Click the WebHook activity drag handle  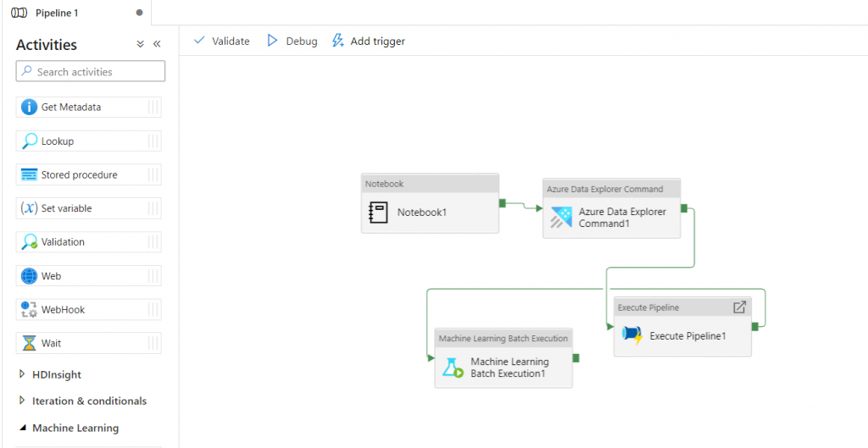[153, 309]
